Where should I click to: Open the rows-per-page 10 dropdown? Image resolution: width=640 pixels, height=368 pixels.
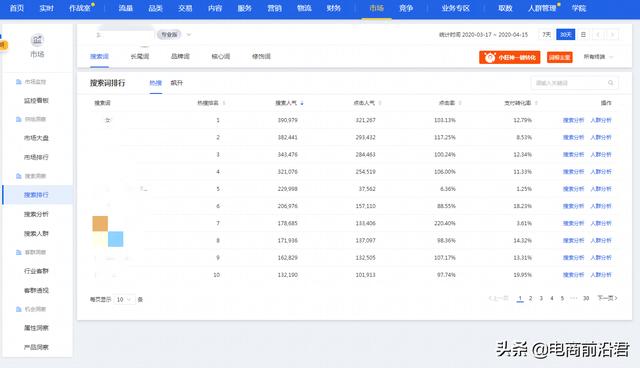click(x=124, y=299)
